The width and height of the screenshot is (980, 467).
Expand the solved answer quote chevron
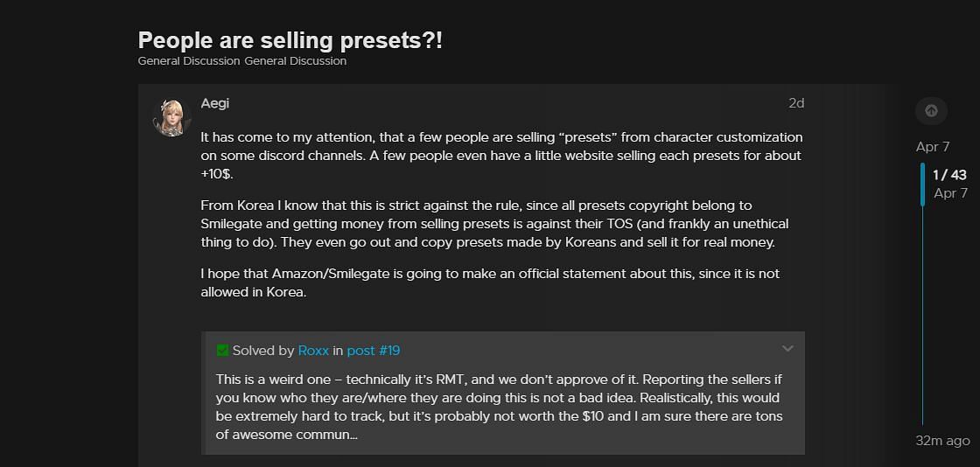click(787, 349)
